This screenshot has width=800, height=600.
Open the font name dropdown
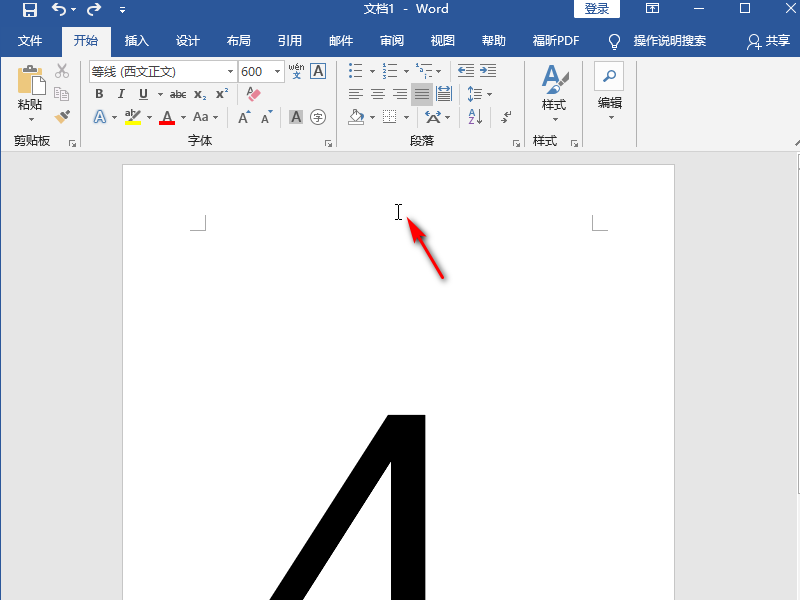230,71
